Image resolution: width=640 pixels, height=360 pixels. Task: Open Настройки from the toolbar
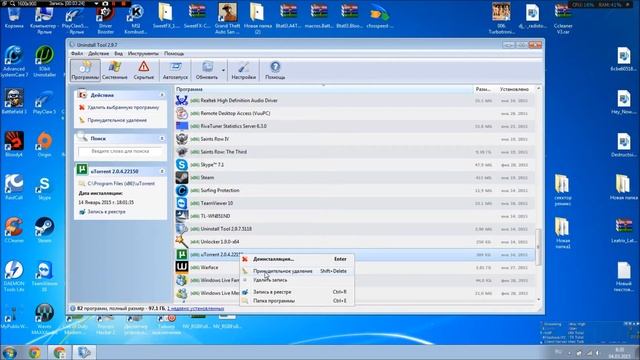coord(244,70)
